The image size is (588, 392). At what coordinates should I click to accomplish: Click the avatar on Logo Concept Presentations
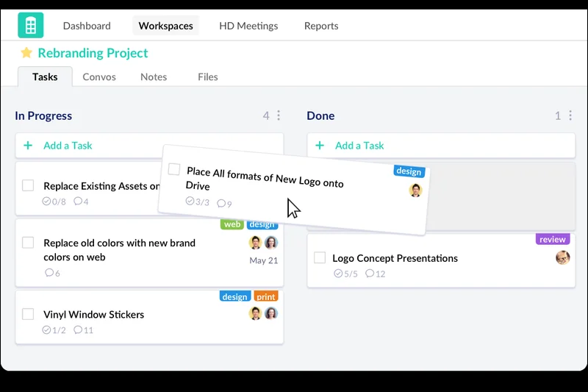coord(562,257)
